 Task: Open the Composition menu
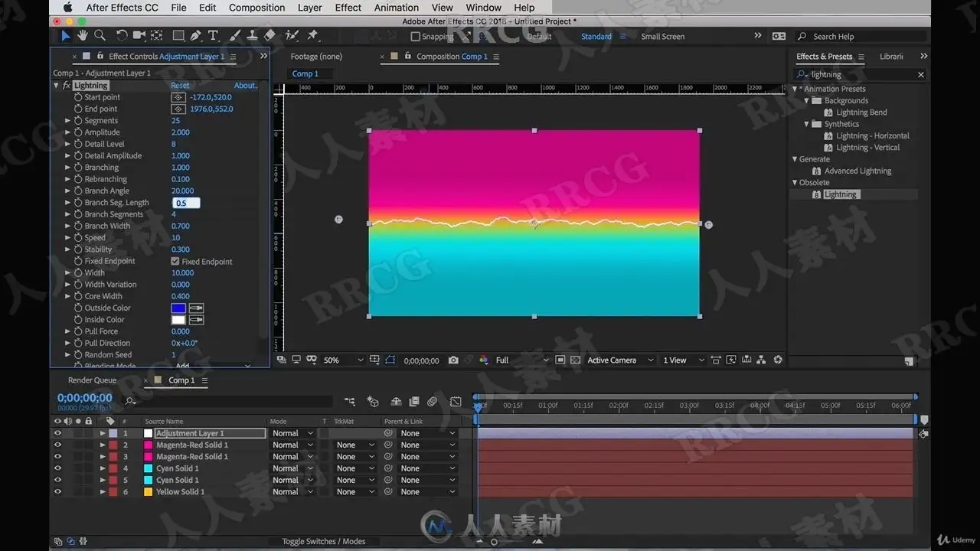point(256,8)
